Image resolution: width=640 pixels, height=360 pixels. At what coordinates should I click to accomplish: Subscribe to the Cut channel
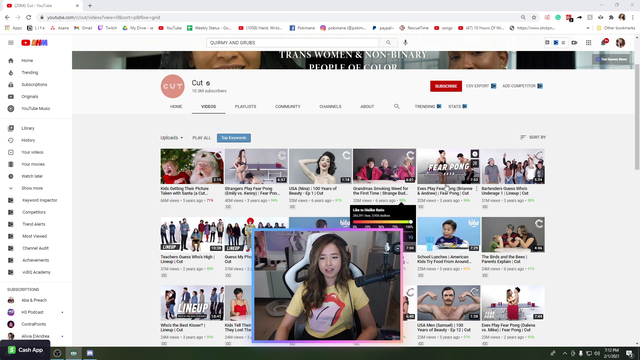coord(446,86)
